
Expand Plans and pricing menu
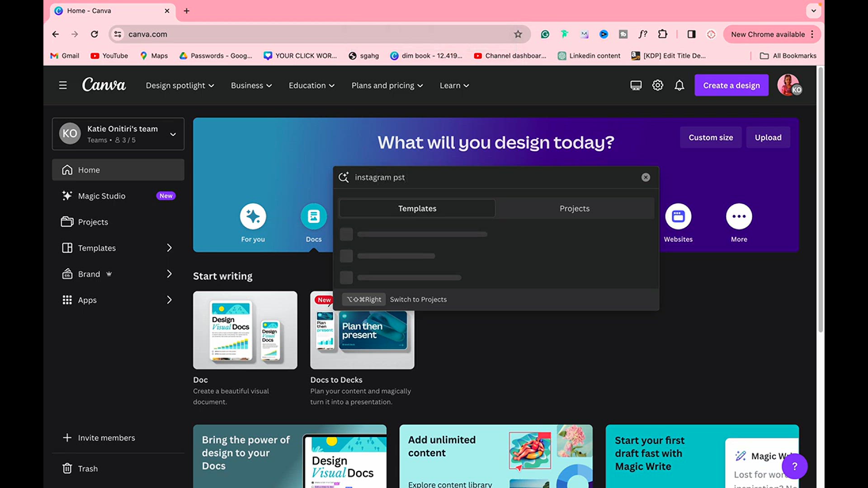pyautogui.click(x=387, y=85)
